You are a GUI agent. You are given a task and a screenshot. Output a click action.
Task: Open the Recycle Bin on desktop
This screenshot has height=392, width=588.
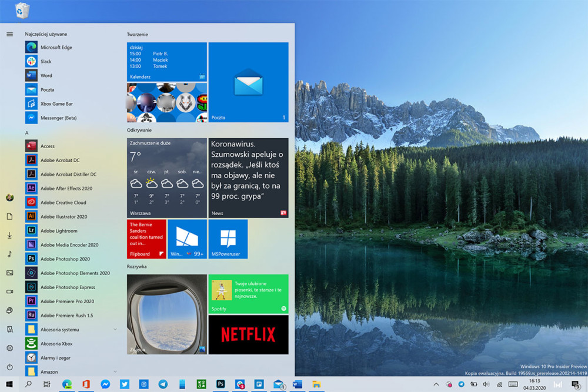(22, 10)
